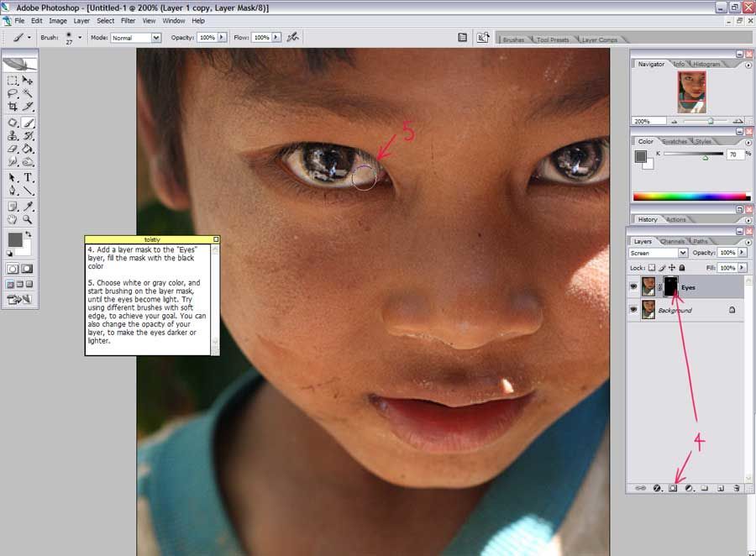
Task: Open the layer blend mode dropdown showing Screen
Action: [659, 253]
